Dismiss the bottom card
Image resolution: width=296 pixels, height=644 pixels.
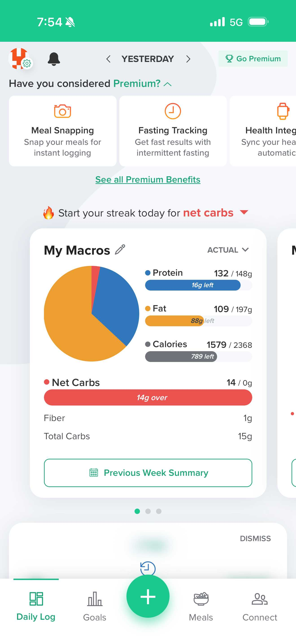[255, 538]
